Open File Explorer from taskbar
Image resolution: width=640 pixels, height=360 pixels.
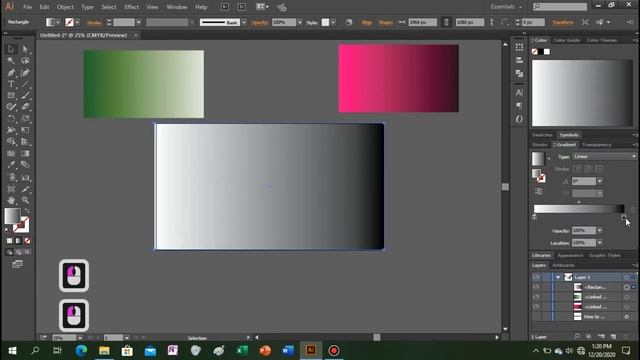[x=104, y=350]
